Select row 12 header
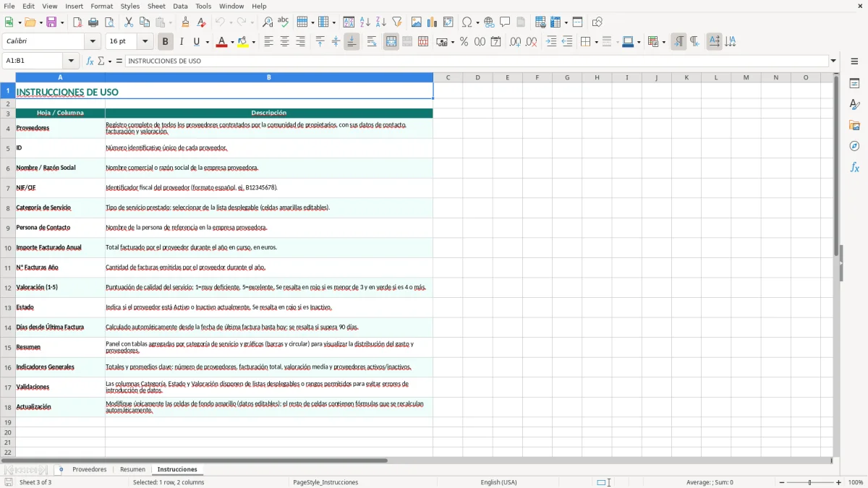Screen dimensions: 868x488 (8, 288)
